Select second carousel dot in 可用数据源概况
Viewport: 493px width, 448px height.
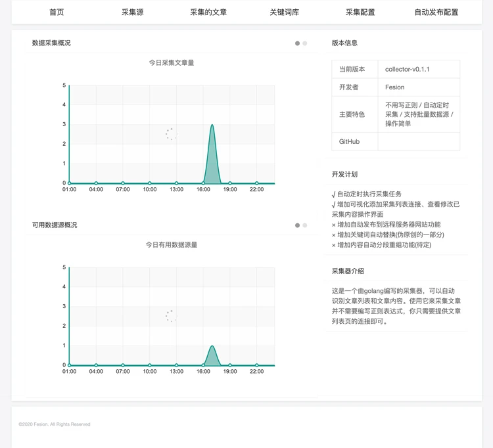305,225
